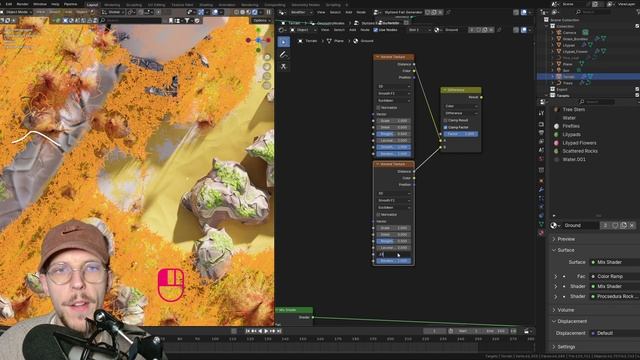Screen dimensions: 640x360
Task: Click the play animation button
Action: click(266, 331)
